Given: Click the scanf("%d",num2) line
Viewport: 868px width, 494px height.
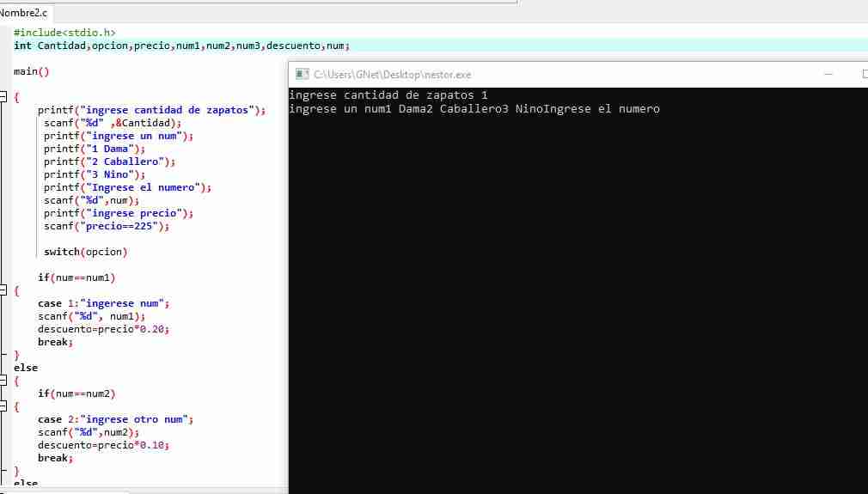Looking at the screenshot, I should point(89,433).
